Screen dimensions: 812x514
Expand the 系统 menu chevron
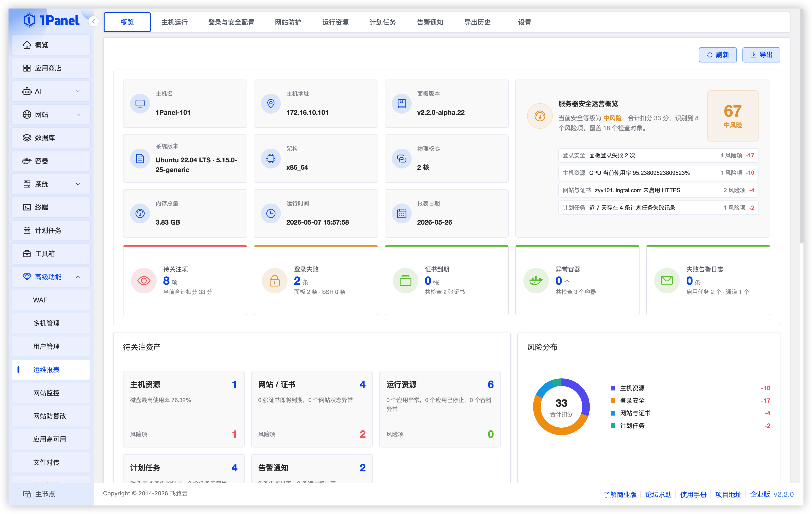pyautogui.click(x=78, y=184)
